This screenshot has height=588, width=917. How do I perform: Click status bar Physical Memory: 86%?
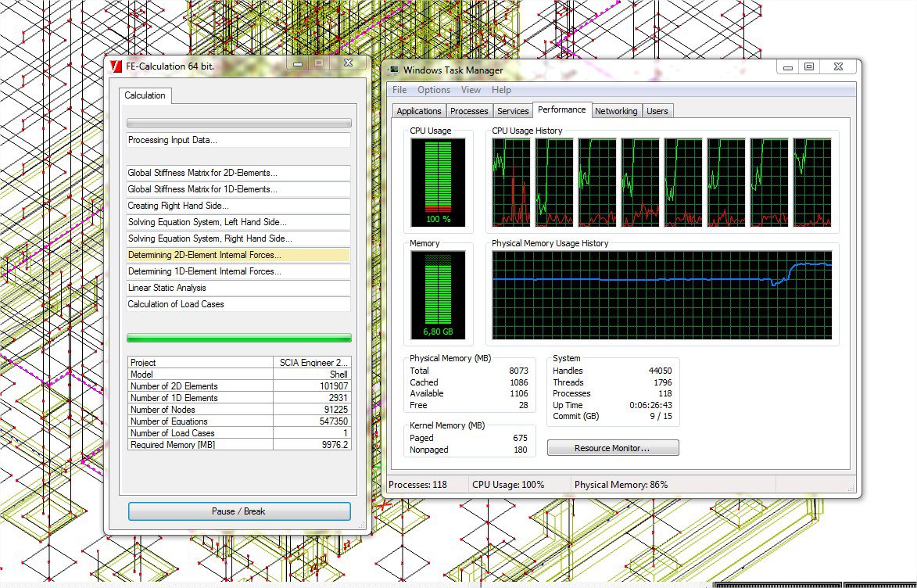pos(621,485)
